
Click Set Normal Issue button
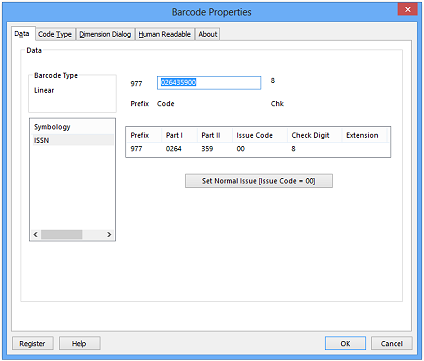pyautogui.click(x=259, y=181)
